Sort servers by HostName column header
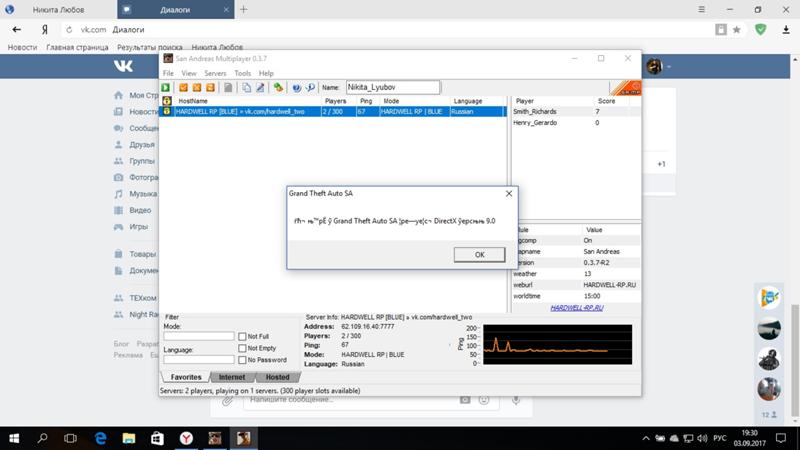This screenshot has height=450, width=800. 193,101
